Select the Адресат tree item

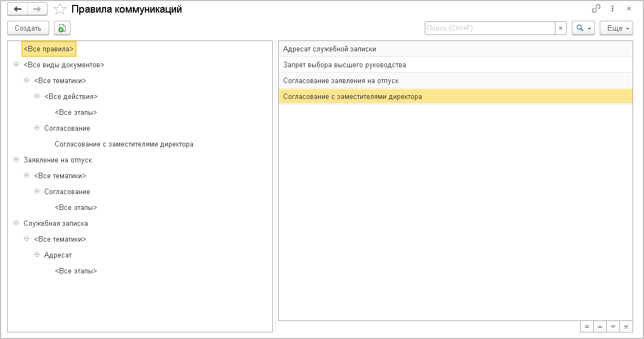58,255
